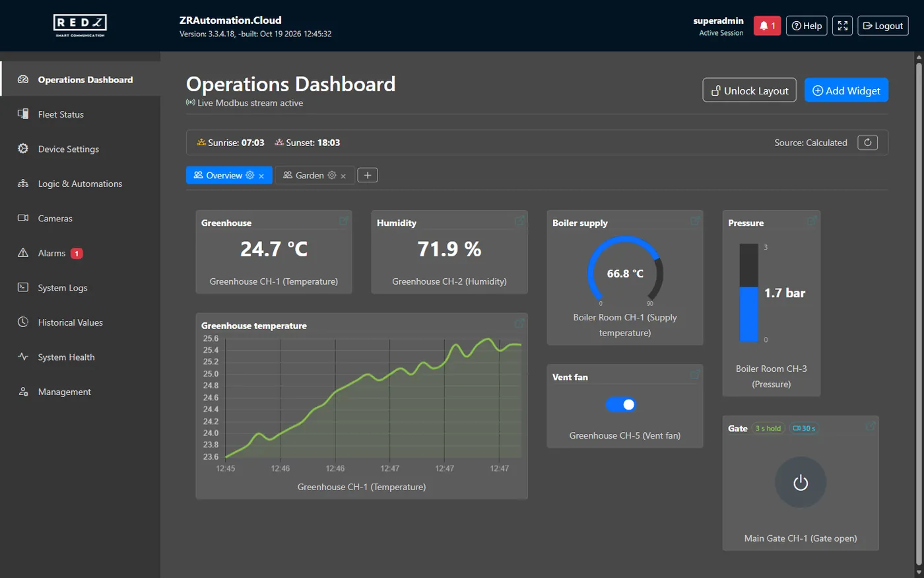The image size is (924, 578).
Task: Click 'Main Gate CH-1 (Gate open)' caption
Action: pyautogui.click(x=801, y=538)
